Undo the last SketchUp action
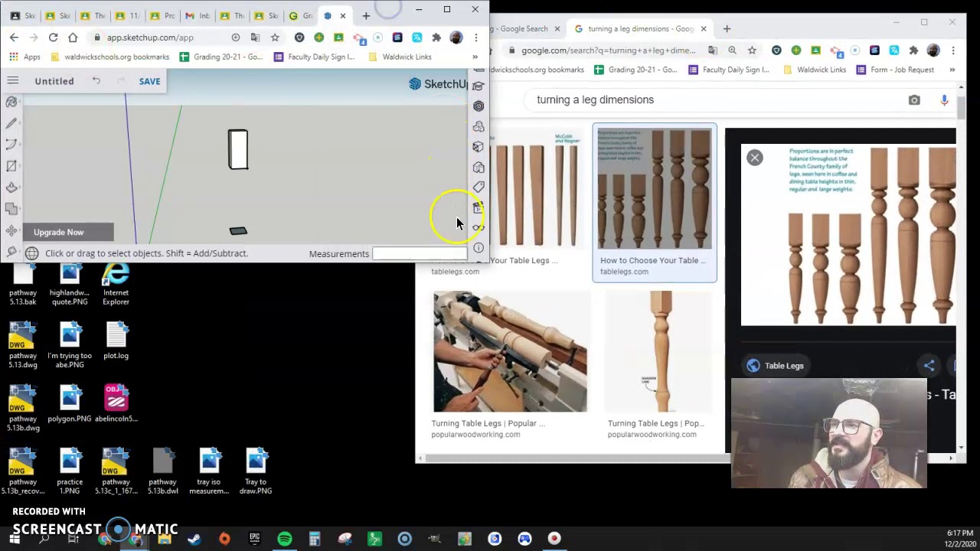980x551 pixels. 96,80
